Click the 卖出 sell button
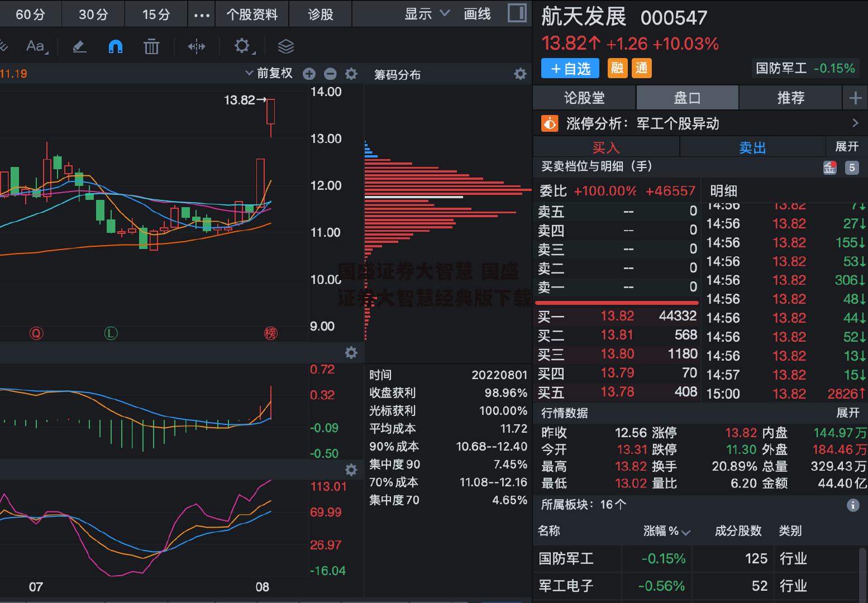Viewport: 868px width, 603px height. click(752, 147)
